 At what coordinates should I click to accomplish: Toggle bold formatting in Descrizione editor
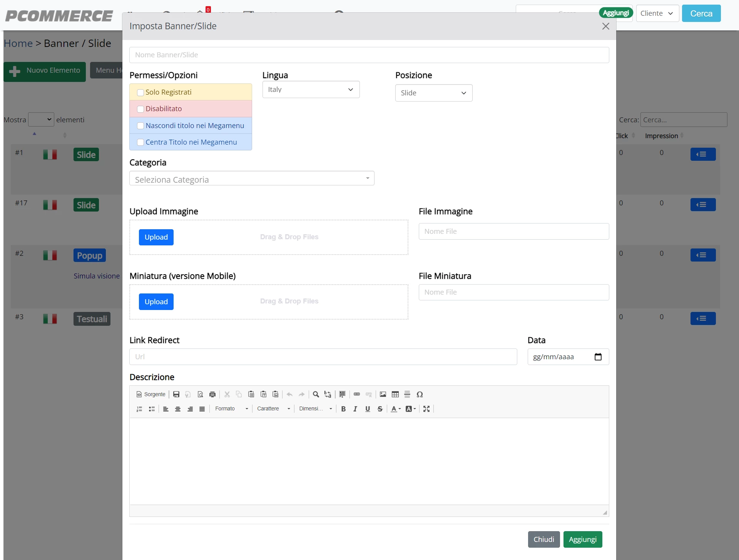tap(343, 409)
